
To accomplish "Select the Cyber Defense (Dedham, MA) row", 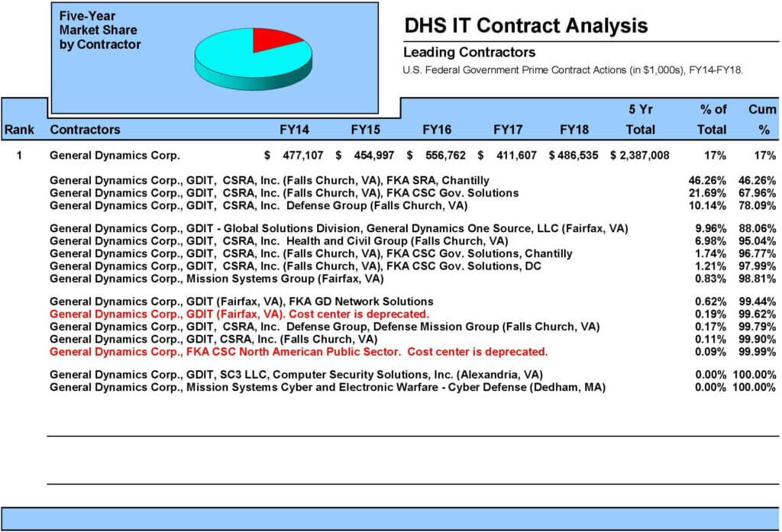I will (x=328, y=387).
